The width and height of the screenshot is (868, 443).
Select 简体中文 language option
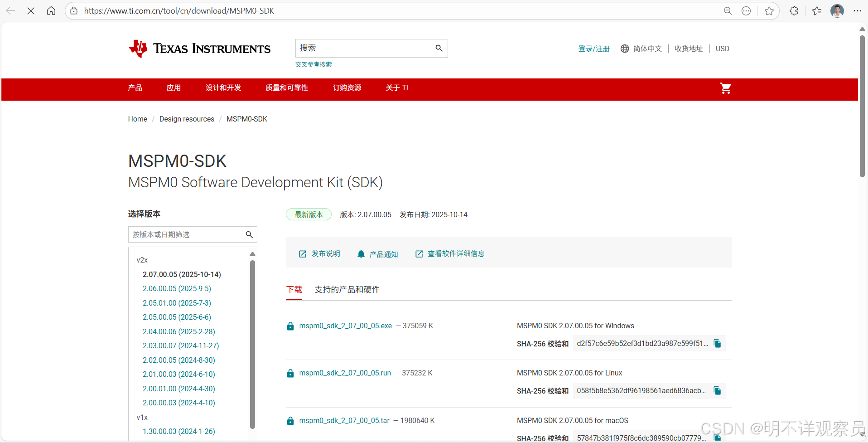[647, 49]
